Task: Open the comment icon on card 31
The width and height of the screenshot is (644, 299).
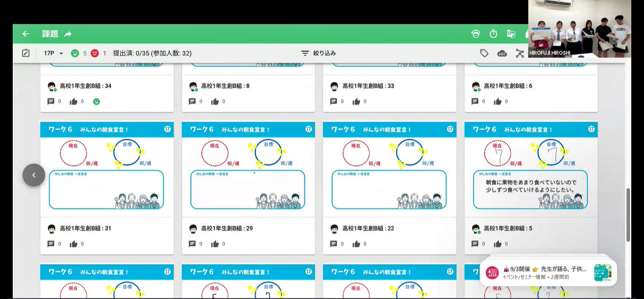Action: coord(51,244)
